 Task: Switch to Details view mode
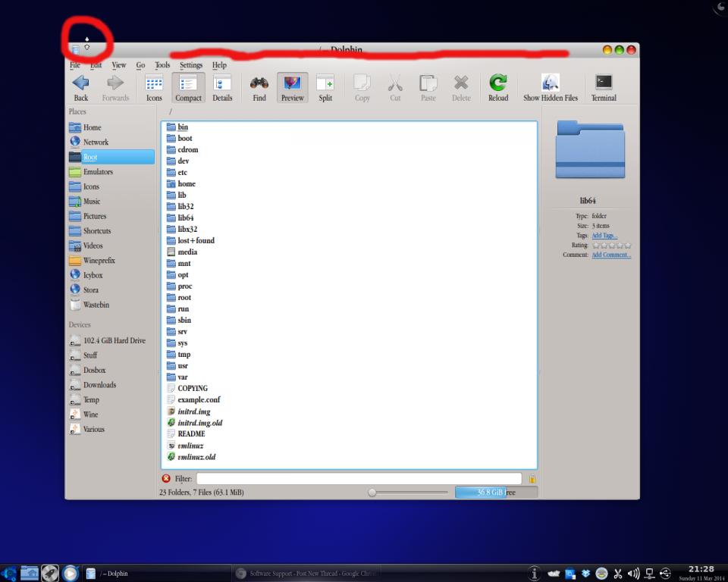(222, 84)
